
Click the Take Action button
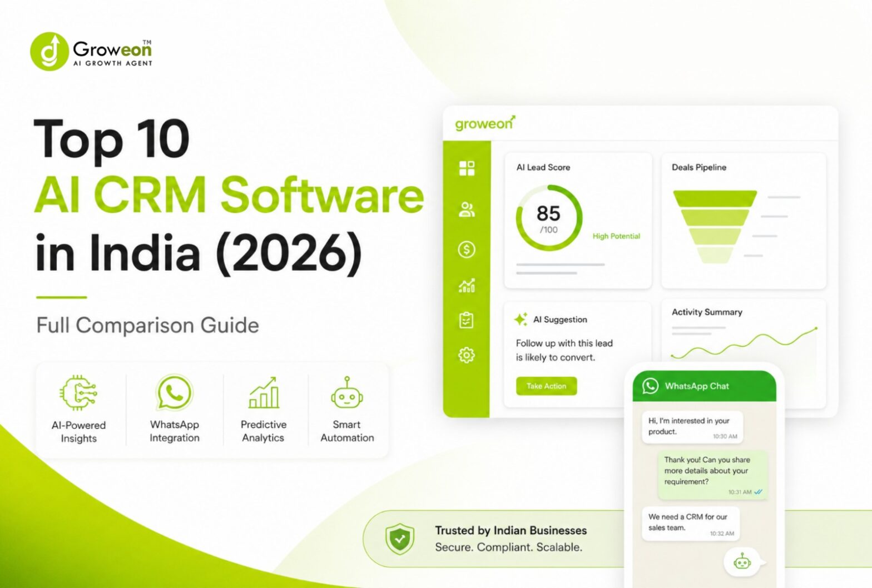tap(546, 386)
